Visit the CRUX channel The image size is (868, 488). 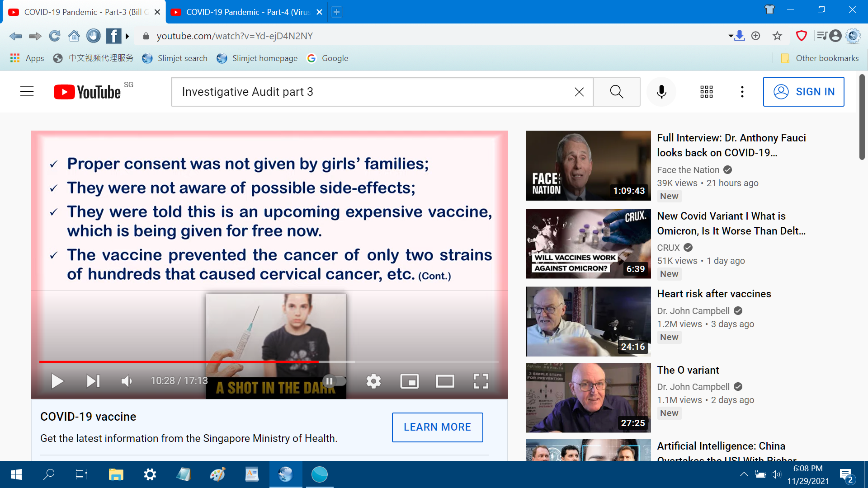pyautogui.click(x=668, y=248)
